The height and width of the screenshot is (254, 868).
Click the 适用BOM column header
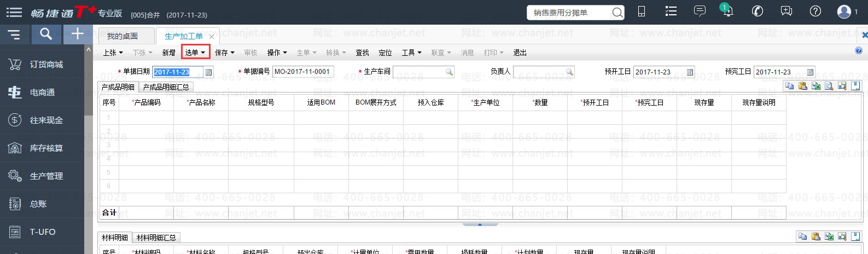click(321, 102)
